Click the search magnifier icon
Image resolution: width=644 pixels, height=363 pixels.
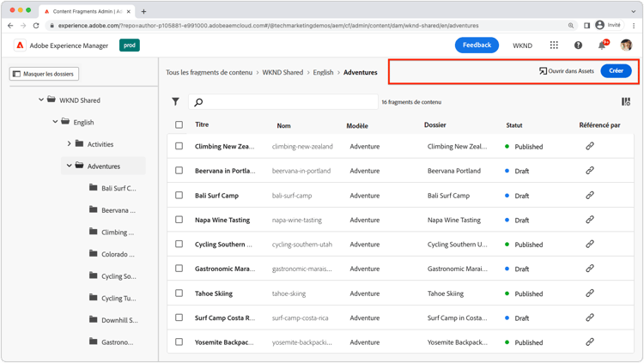point(198,102)
